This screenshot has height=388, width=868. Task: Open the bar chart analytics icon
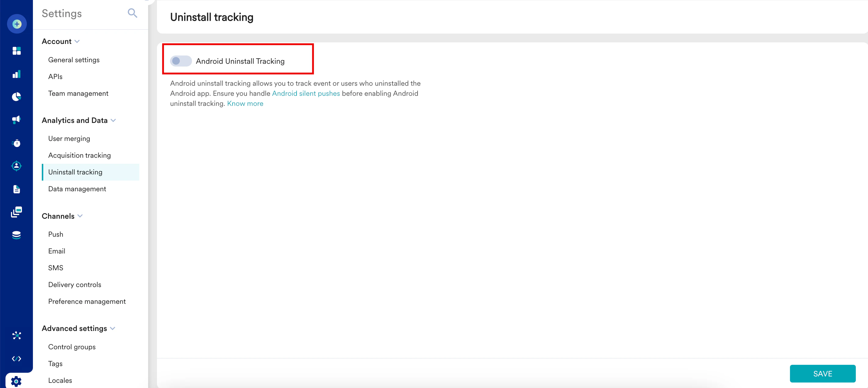coord(16,74)
